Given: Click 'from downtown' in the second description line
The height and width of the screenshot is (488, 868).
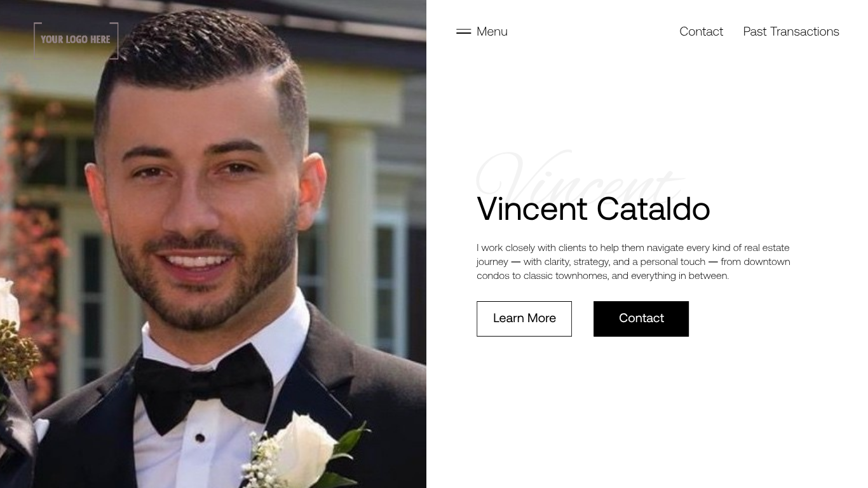Looking at the screenshot, I should (756, 262).
